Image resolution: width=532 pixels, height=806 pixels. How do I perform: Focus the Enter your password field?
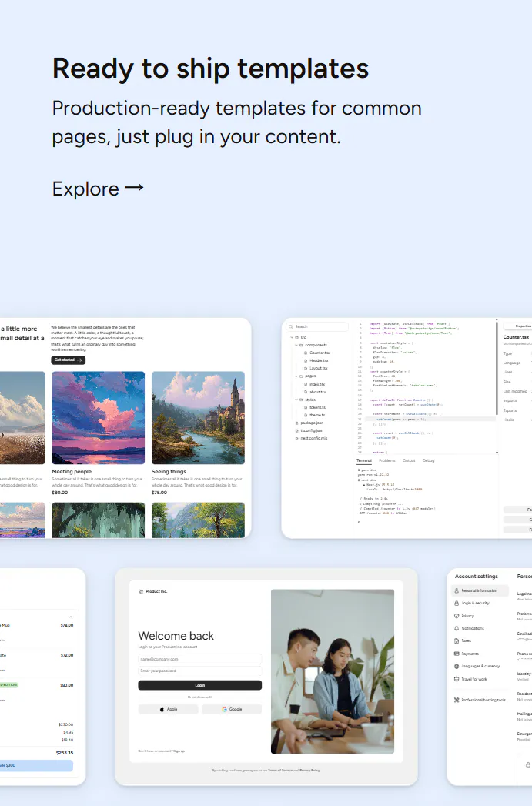point(200,671)
